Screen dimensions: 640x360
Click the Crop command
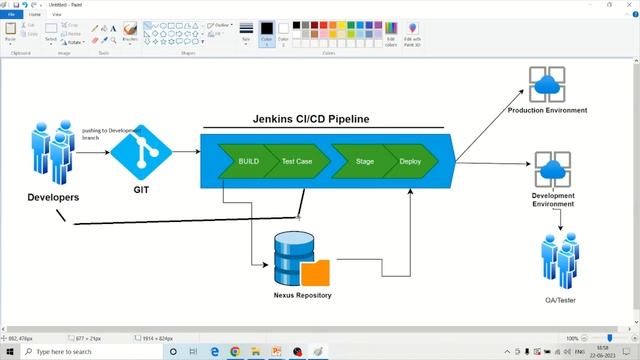[x=69, y=25]
